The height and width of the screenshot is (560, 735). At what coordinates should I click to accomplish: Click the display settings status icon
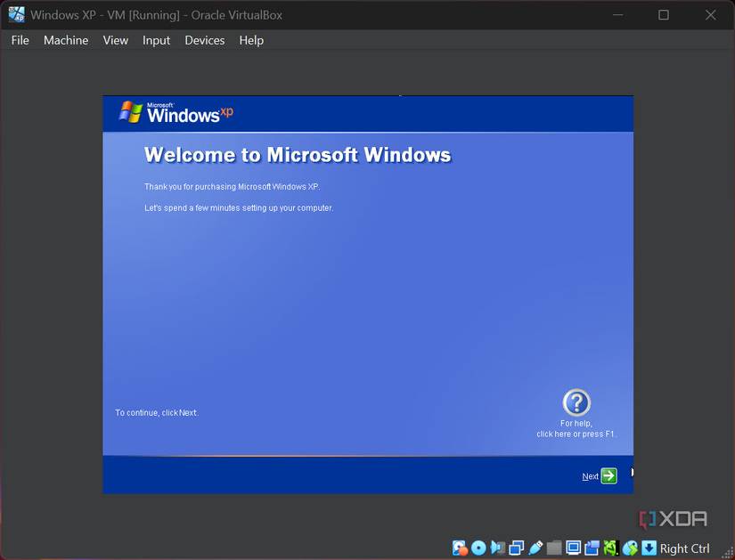pyautogui.click(x=574, y=548)
